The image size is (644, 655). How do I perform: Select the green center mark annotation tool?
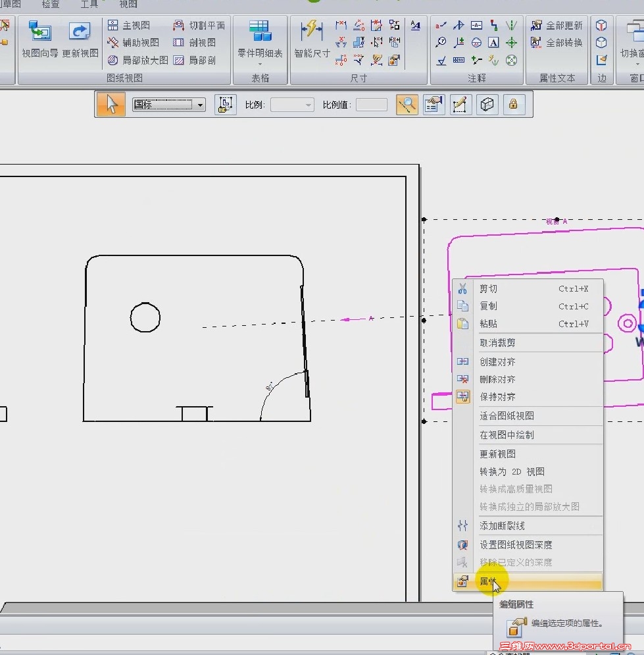(511, 43)
